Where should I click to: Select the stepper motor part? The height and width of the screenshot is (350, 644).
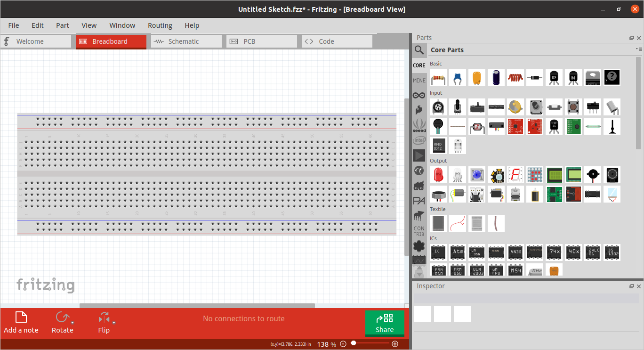(x=515, y=194)
